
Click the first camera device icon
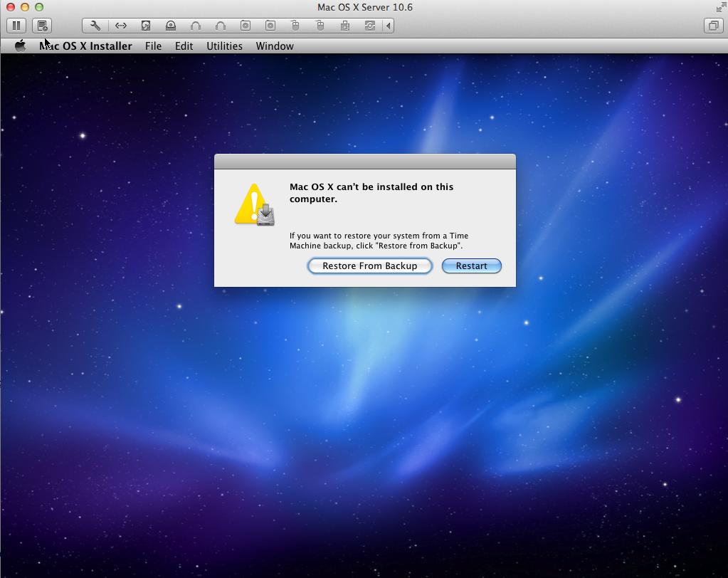pos(246,26)
